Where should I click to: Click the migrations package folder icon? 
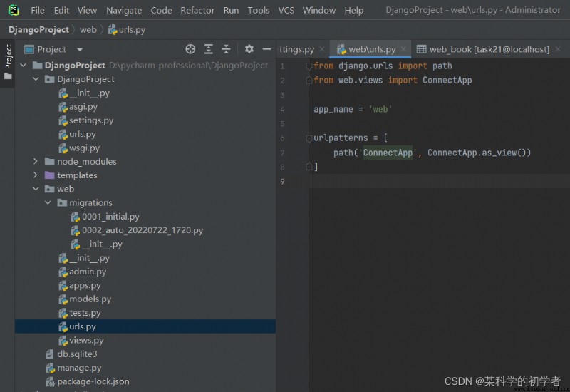tap(62, 203)
